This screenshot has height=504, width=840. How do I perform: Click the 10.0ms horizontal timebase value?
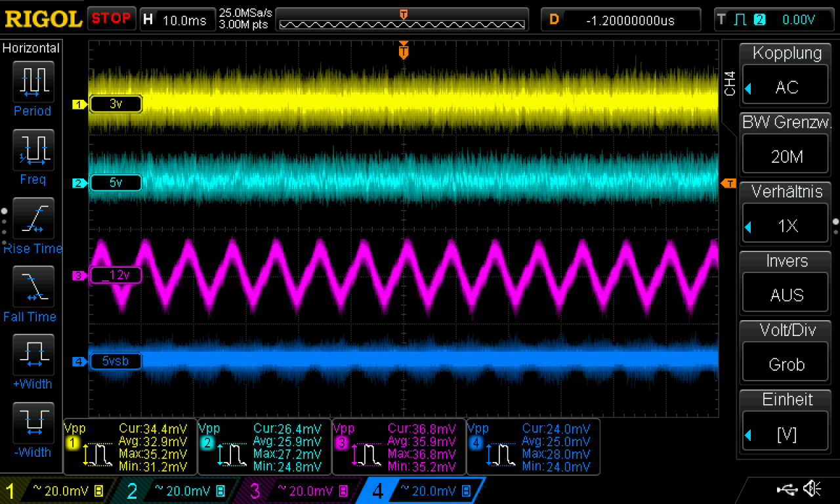pyautogui.click(x=184, y=20)
